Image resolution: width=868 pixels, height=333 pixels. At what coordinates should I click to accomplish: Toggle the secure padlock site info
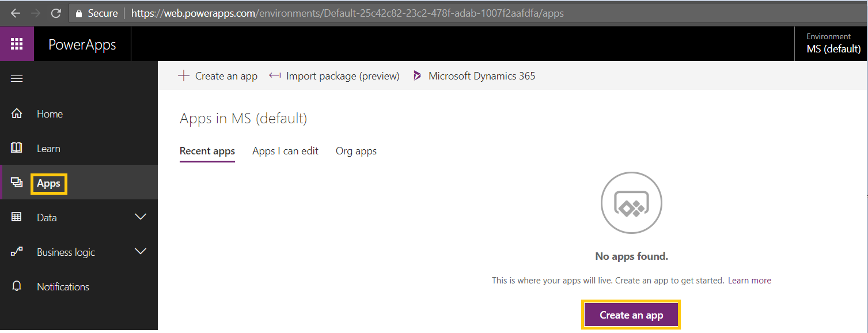tap(77, 13)
